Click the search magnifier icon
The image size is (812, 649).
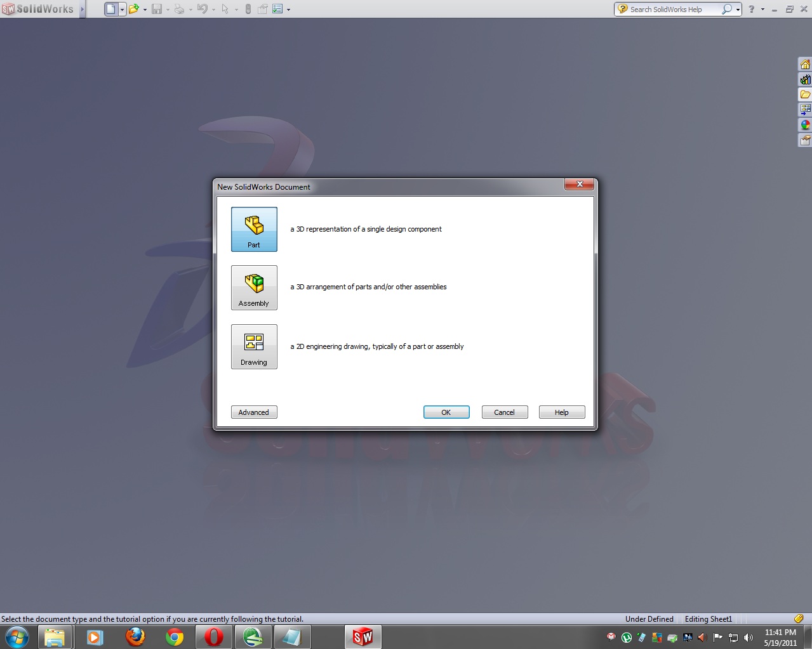[x=727, y=9]
